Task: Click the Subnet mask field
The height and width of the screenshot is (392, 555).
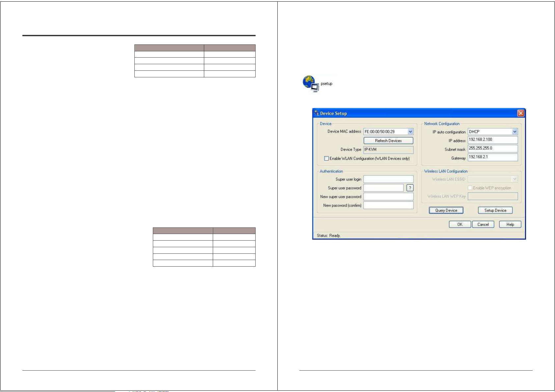Action: [493, 148]
